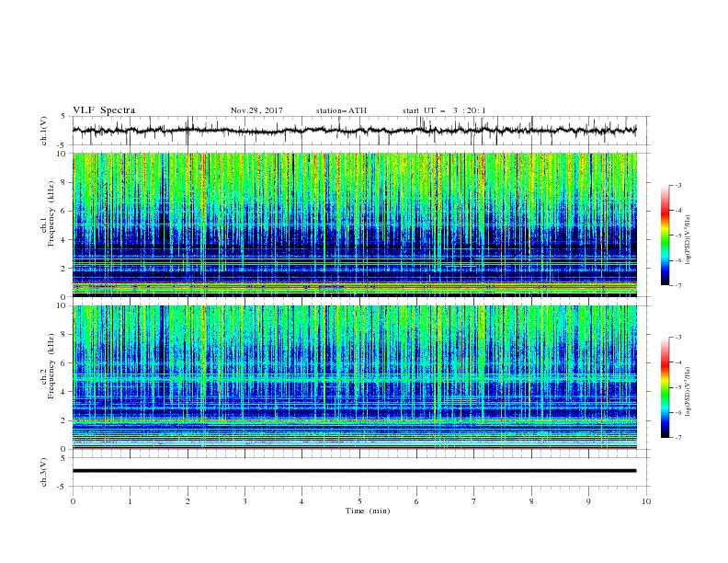This screenshot has height=563, width=728.
Task: Click the ch.2 PSD color scale bar
Action: [x=665, y=387]
